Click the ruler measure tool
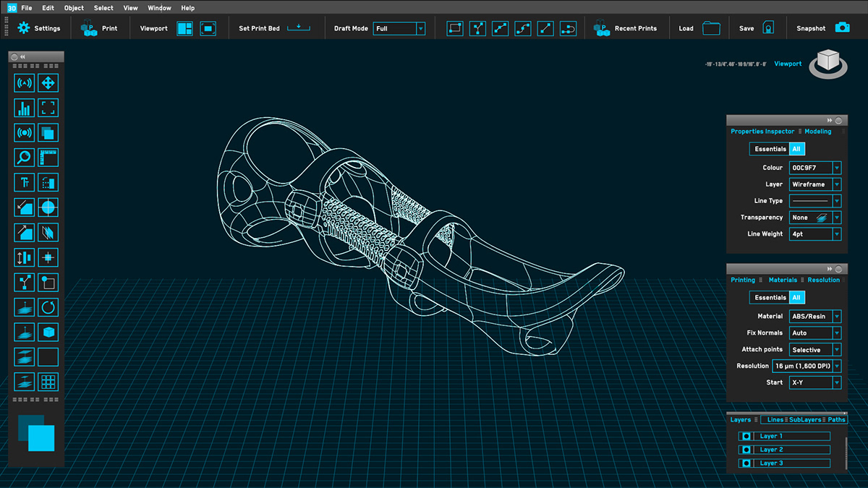The width and height of the screenshot is (868, 488). pyautogui.click(x=48, y=158)
